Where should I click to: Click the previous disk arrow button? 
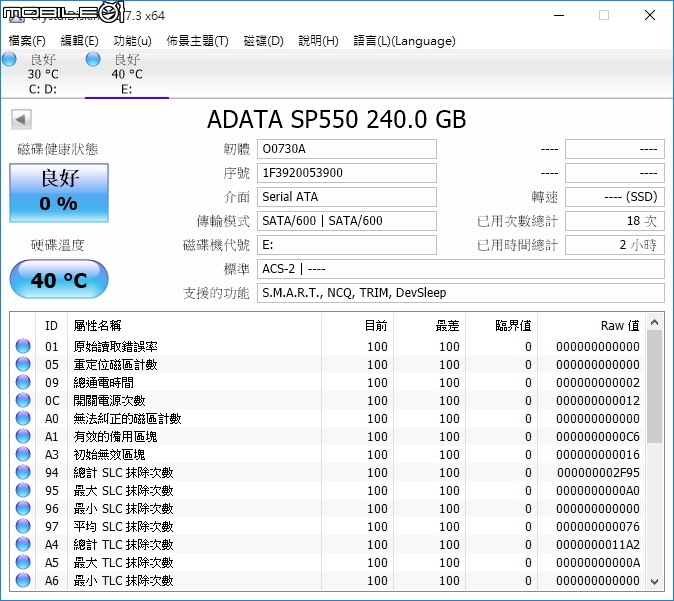click(21, 119)
